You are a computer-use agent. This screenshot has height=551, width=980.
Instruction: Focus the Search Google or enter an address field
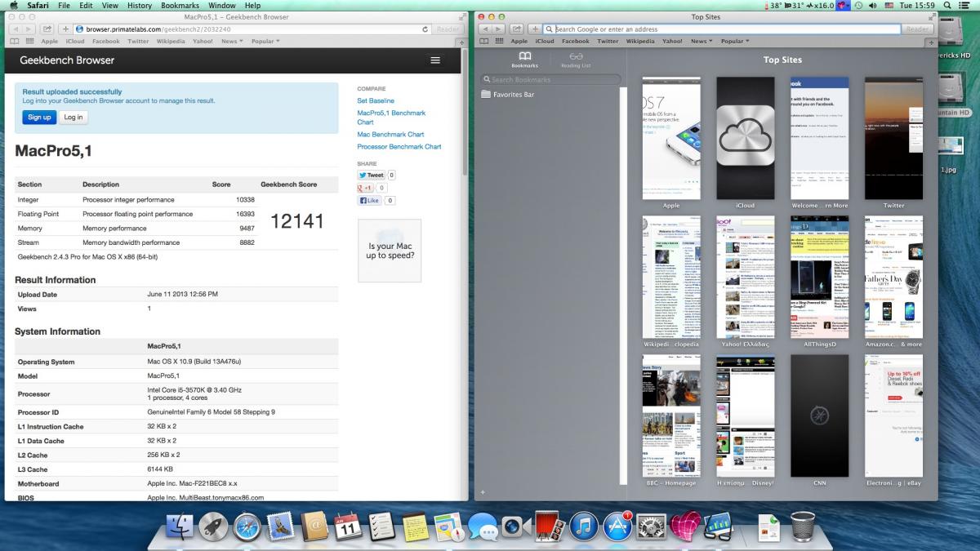coord(723,29)
